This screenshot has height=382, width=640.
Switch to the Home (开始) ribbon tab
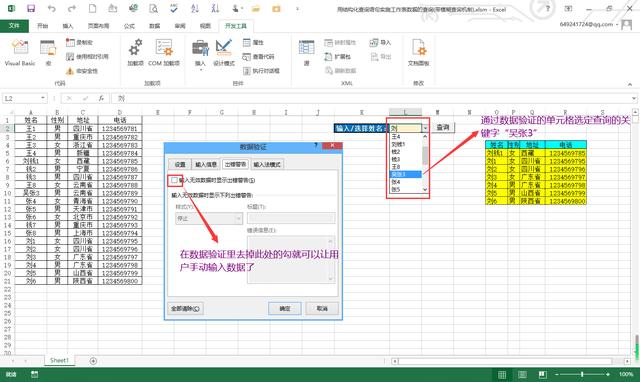point(42,26)
